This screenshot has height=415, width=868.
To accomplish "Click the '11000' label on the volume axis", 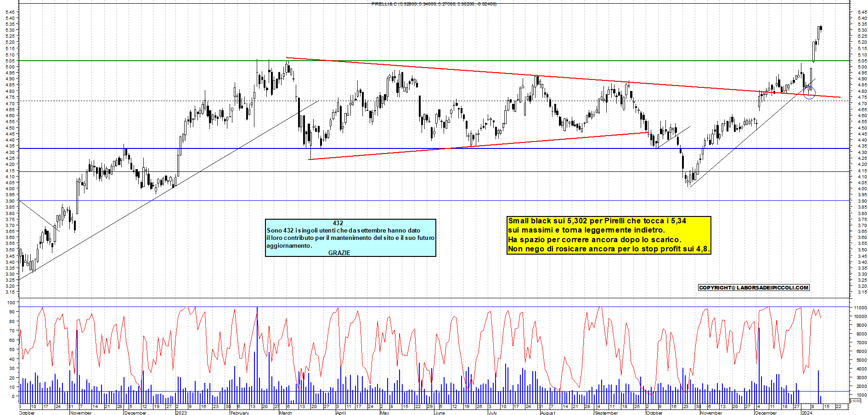I will point(860,308).
